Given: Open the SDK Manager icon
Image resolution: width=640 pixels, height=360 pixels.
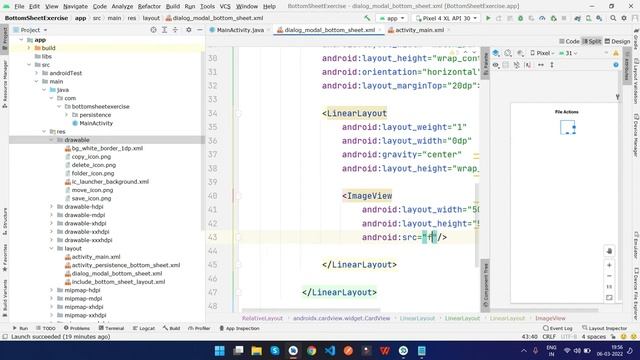Looking at the screenshot, I should [599, 18].
